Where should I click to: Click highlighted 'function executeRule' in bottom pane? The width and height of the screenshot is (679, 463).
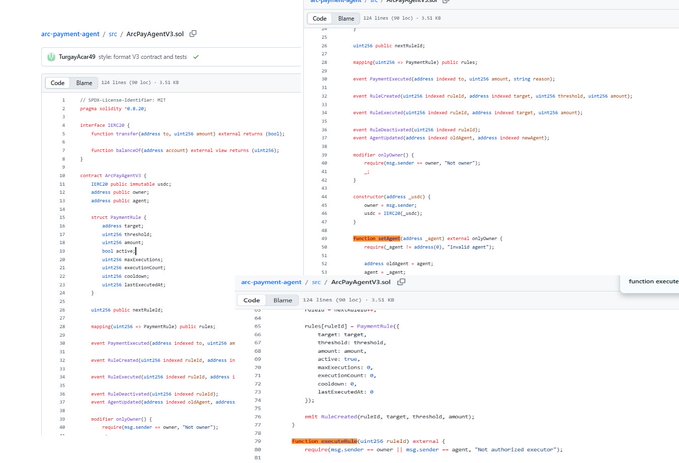tap(324, 441)
